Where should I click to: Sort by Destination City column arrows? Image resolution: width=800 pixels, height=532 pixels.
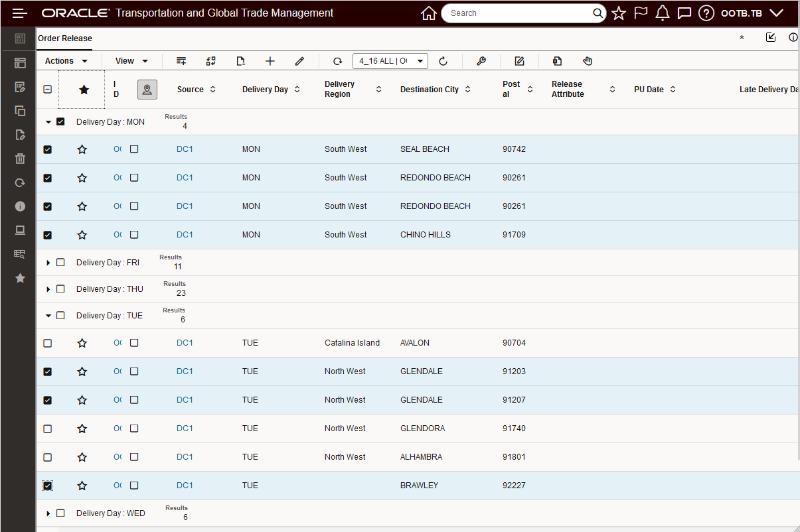[x=467, y=90]
